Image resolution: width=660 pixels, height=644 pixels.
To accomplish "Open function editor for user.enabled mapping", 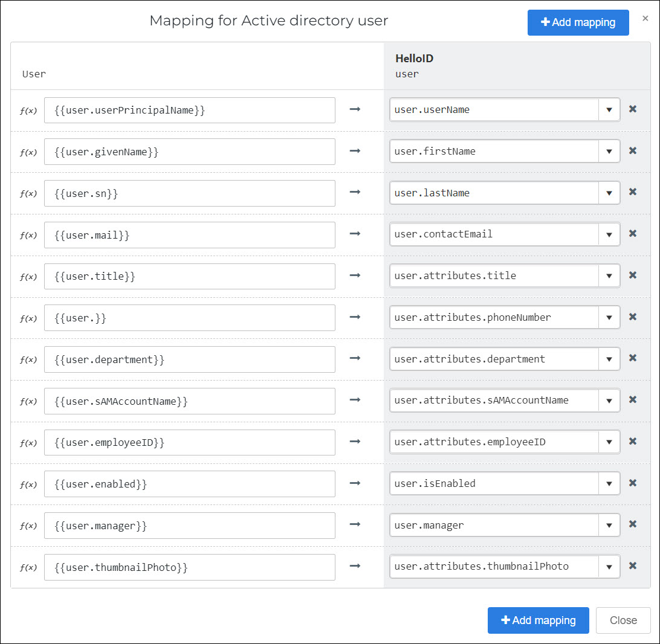I will [28, 485].
